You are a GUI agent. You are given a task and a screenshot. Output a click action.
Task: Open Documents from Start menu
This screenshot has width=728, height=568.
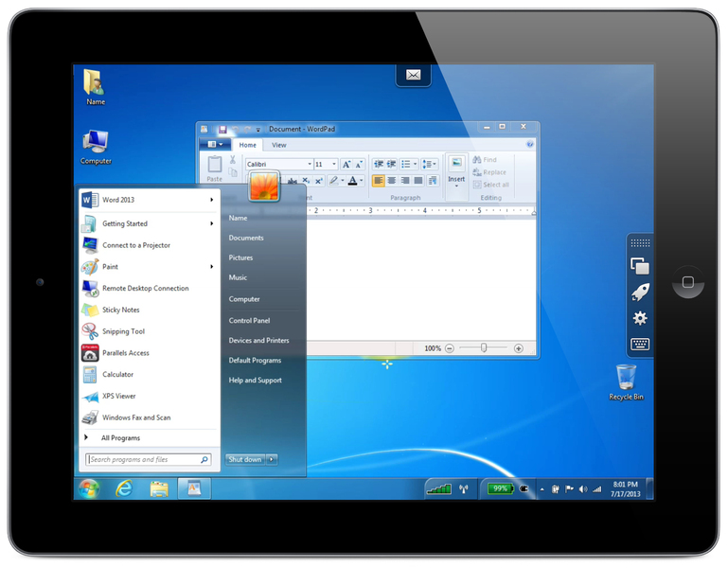pyautogui.click(x=246, y=238)
